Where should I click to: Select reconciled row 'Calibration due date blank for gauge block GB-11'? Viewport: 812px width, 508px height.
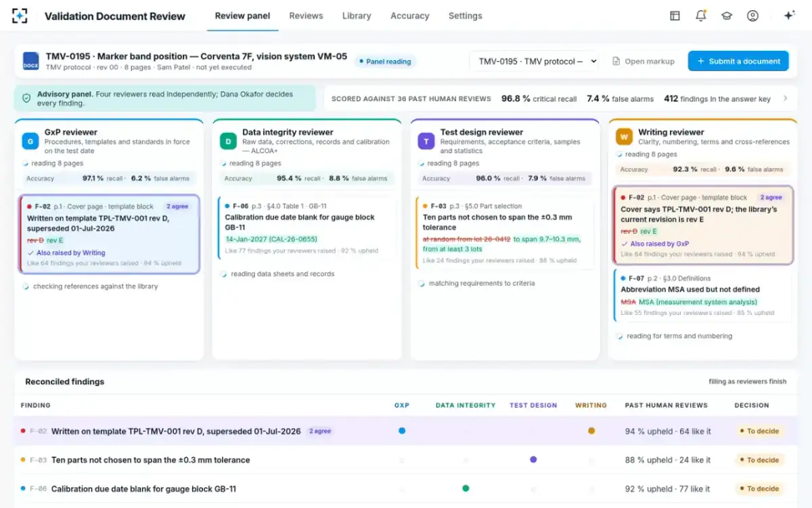(406, 488)
